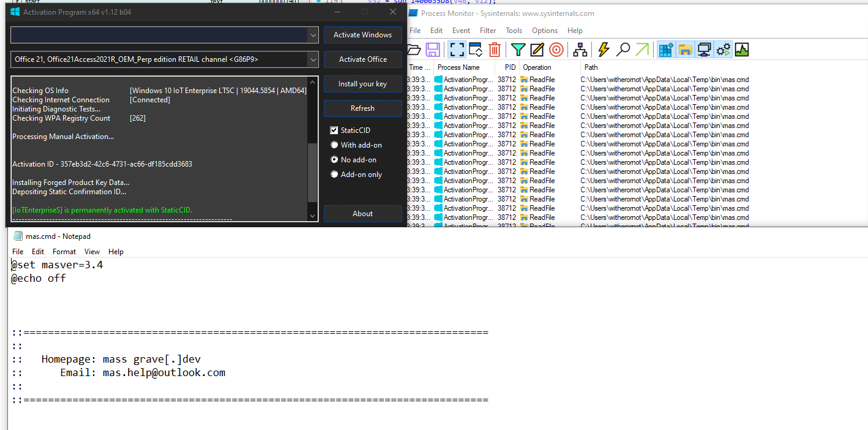This screenshot has height=430, width=868.
Task: Click the green permanently activated status line
Action: tap(102, 210)
